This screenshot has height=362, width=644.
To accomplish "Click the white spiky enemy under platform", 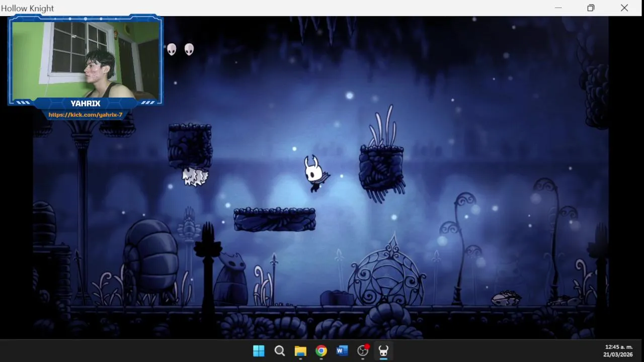I will click(x=195, y=176).
